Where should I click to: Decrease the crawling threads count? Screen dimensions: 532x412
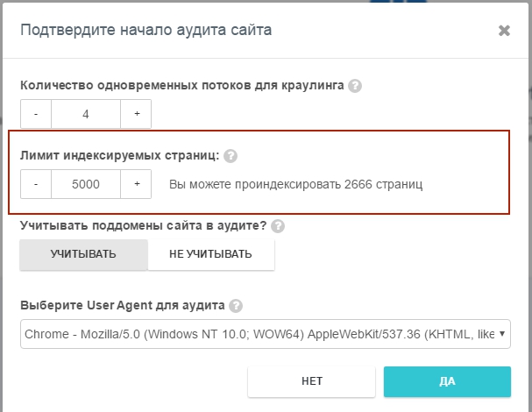coord(36,114)
